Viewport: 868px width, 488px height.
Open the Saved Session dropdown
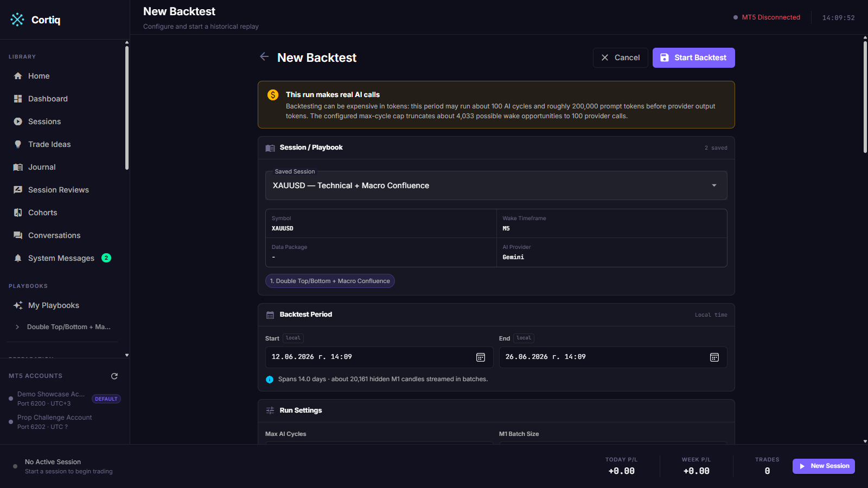tap(496, 185)
